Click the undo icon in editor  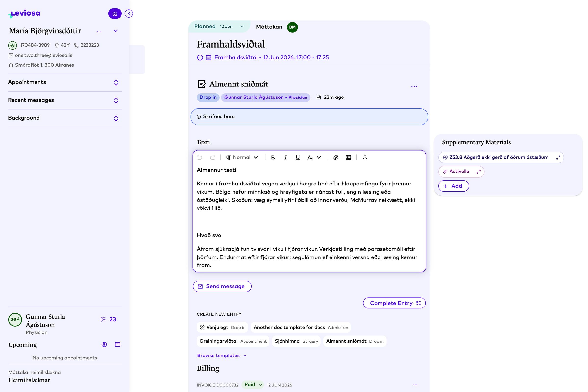click(x=200, y=158)
